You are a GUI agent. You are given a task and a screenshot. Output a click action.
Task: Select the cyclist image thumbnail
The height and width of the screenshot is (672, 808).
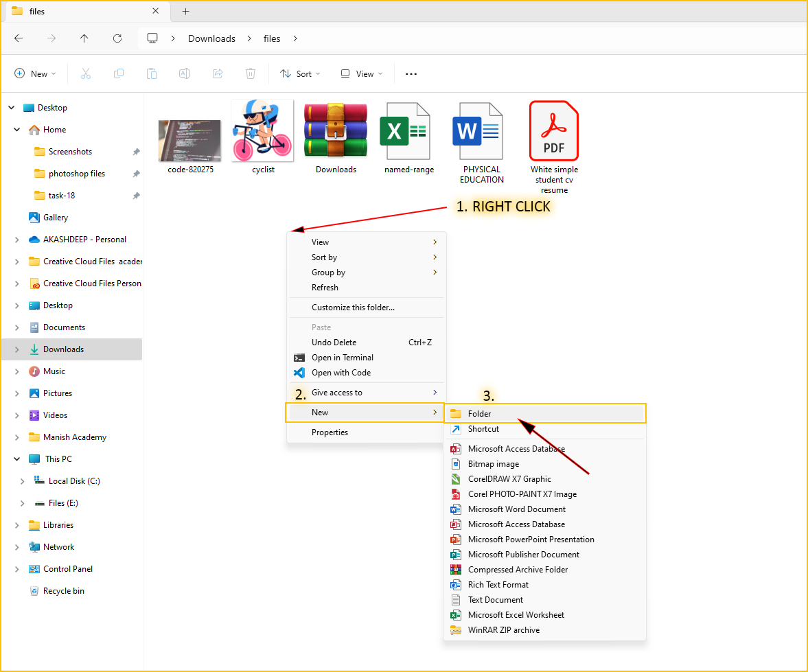[x=263, y=130]
